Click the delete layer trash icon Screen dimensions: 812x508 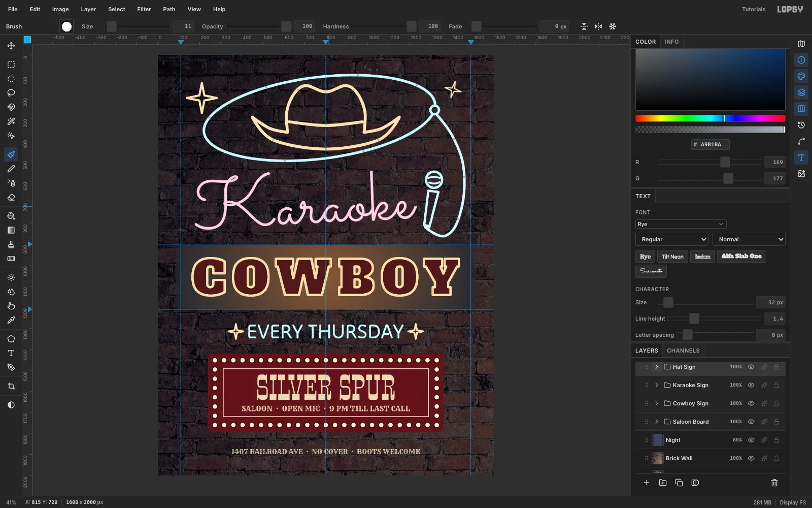coord(774,483)
